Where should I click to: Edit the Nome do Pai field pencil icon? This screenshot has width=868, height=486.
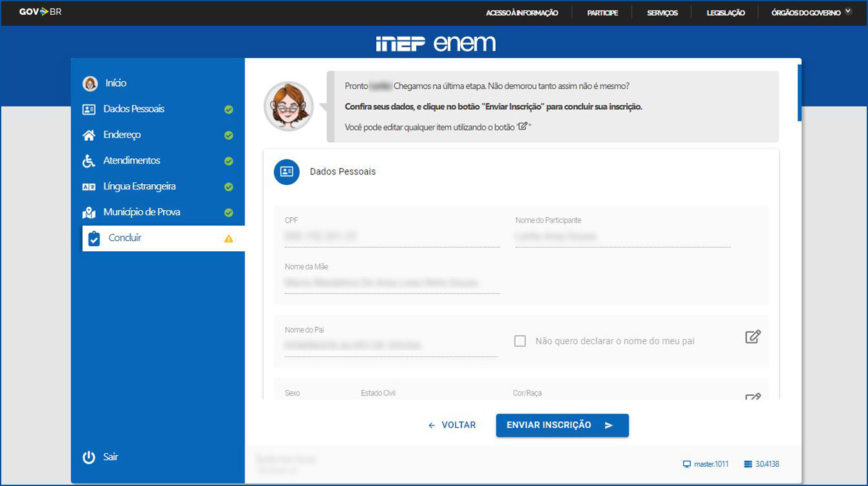point(752,337)
